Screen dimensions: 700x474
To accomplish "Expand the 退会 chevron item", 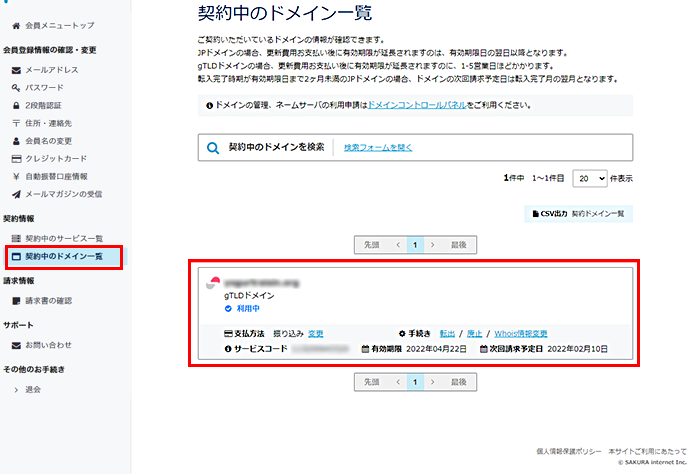I will click(16, 389).
